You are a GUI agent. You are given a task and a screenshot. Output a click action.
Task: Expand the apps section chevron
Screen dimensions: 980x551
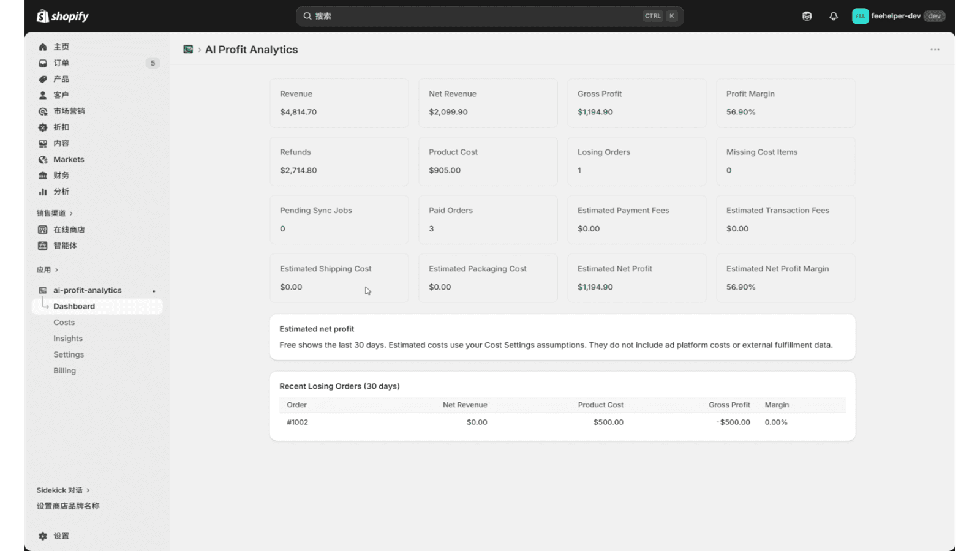56,269
